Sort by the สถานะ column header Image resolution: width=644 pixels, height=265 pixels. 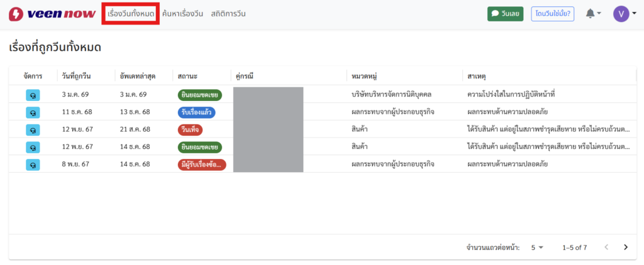pos(188,76)
